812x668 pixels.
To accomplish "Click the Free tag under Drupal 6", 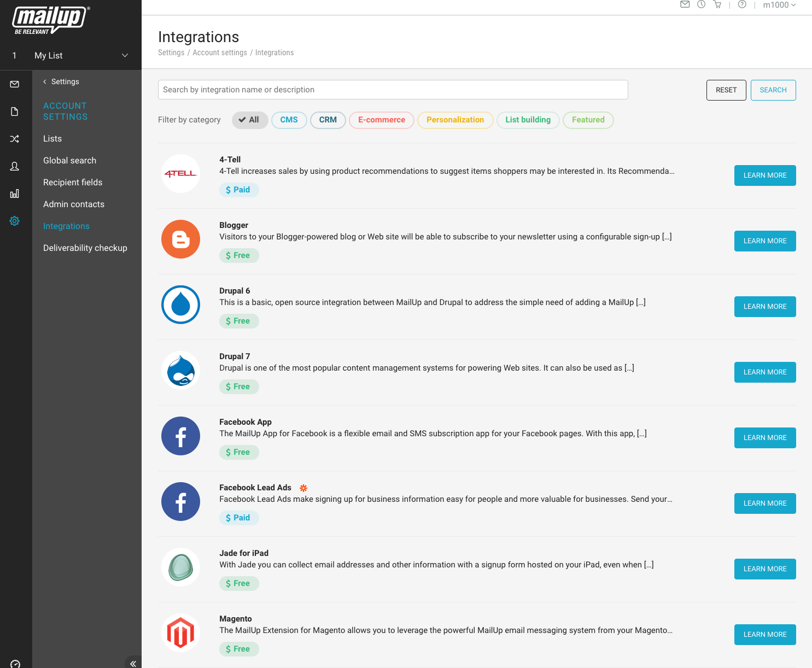I will coord(239,321).
